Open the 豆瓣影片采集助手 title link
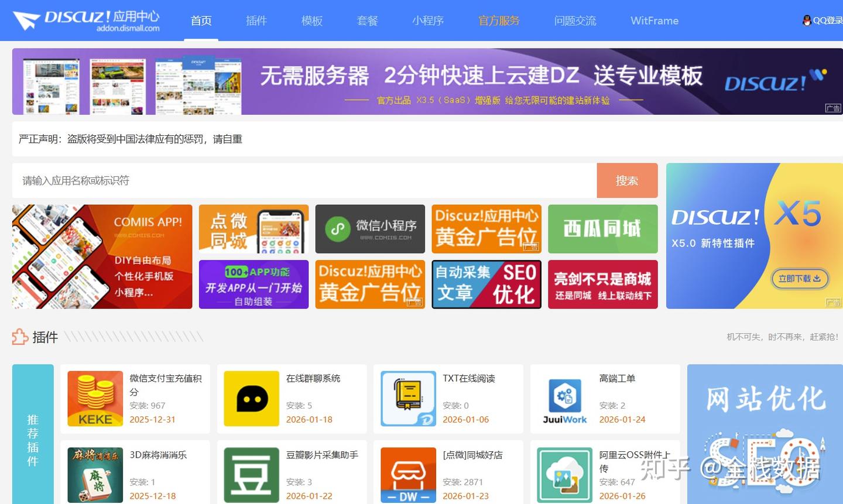The image size is (843, 504). point(322,455)
